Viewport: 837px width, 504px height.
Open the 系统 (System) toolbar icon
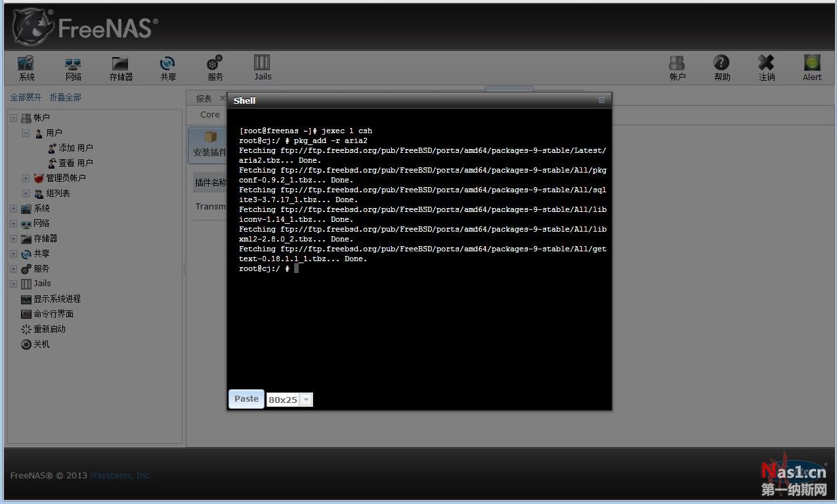click(x=26, y=68)
